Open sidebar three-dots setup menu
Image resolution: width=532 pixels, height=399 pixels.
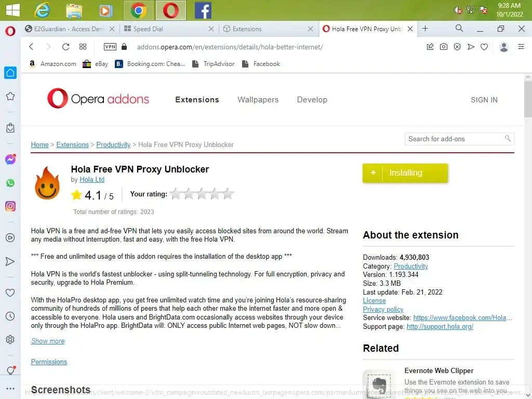(x=10, y=389)
